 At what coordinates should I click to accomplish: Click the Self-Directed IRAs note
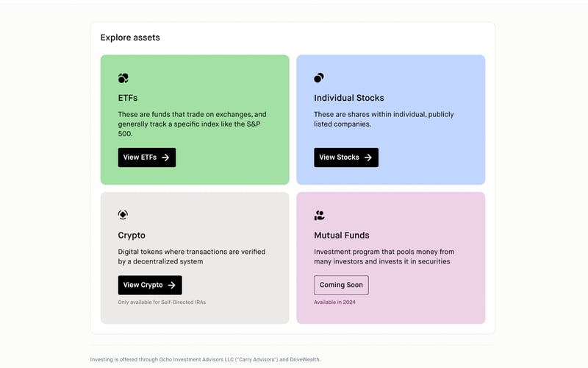click(162, 302)
